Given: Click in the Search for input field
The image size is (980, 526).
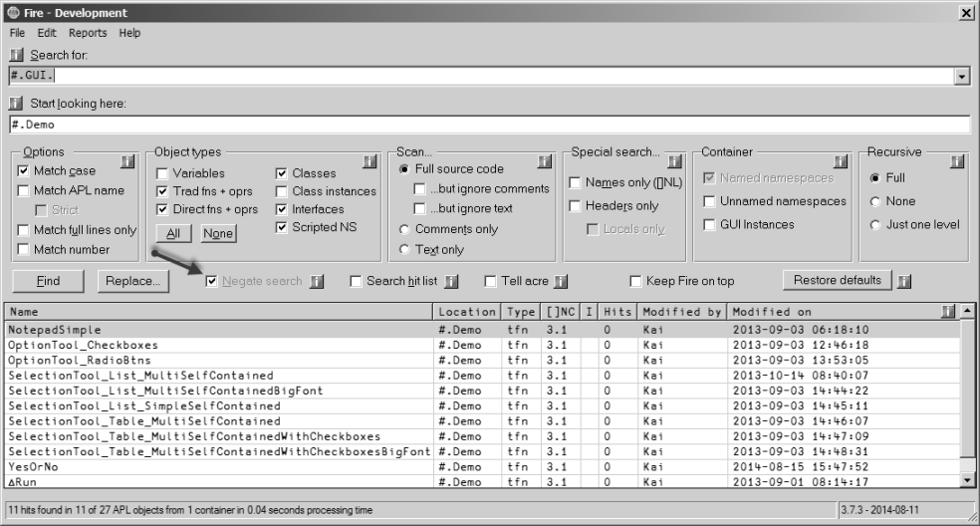Looking at the screenshot, I should tap(482, 76).
